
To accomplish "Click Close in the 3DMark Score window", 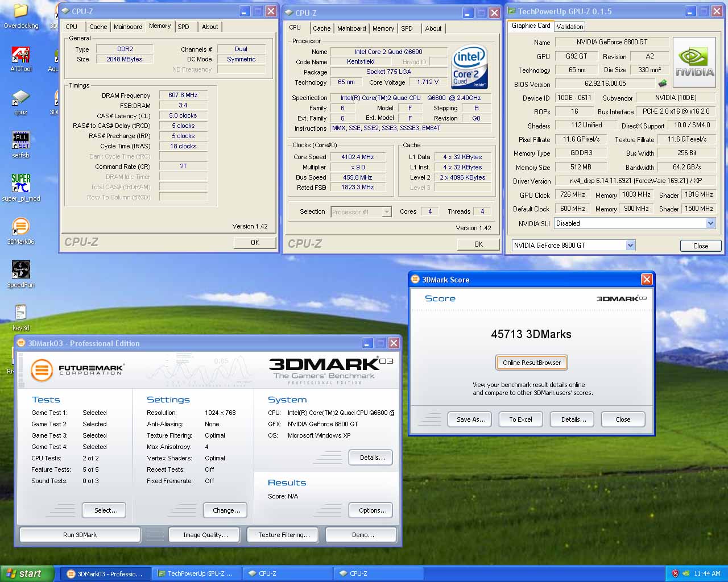I will pos(623,419).
